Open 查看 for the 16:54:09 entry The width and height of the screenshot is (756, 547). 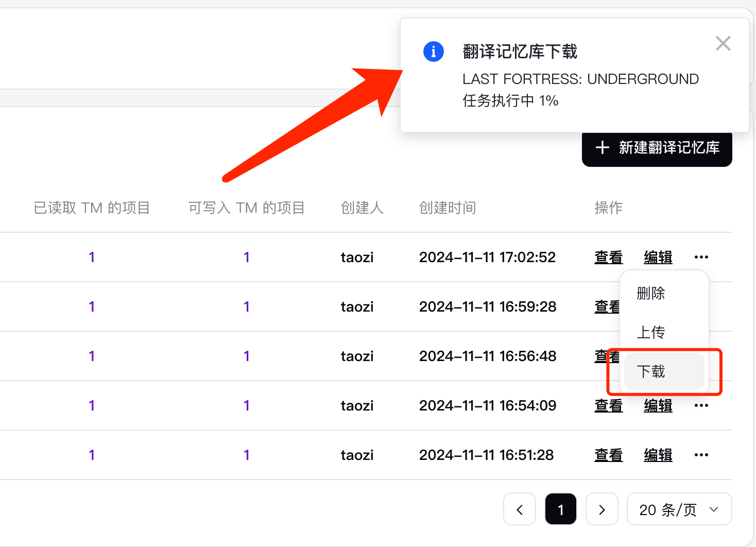(608, 405)
